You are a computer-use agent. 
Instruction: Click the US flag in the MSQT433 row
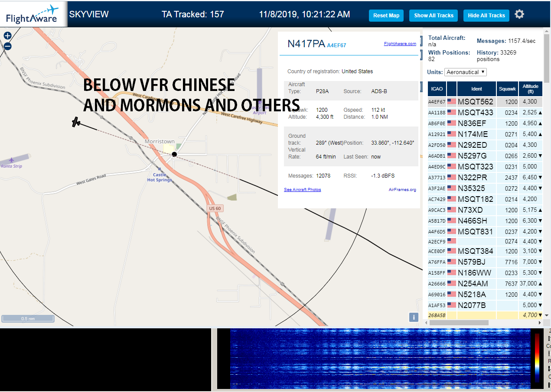pyautogui.click(x=452, y=112)
